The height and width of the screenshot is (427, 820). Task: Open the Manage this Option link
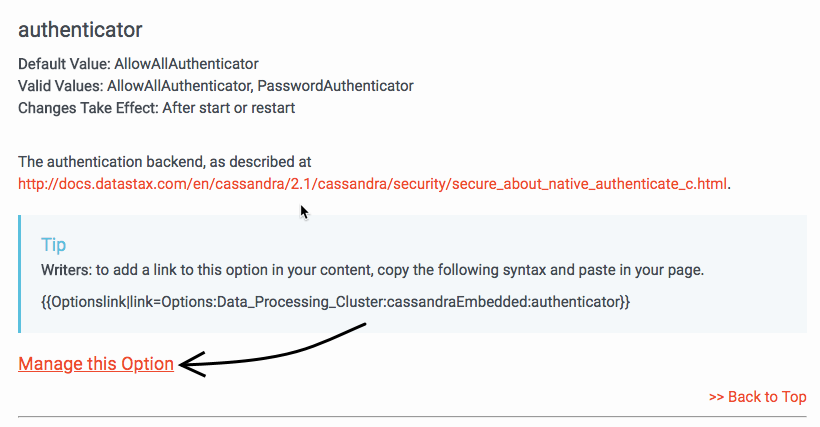click(x=96, y=364)
